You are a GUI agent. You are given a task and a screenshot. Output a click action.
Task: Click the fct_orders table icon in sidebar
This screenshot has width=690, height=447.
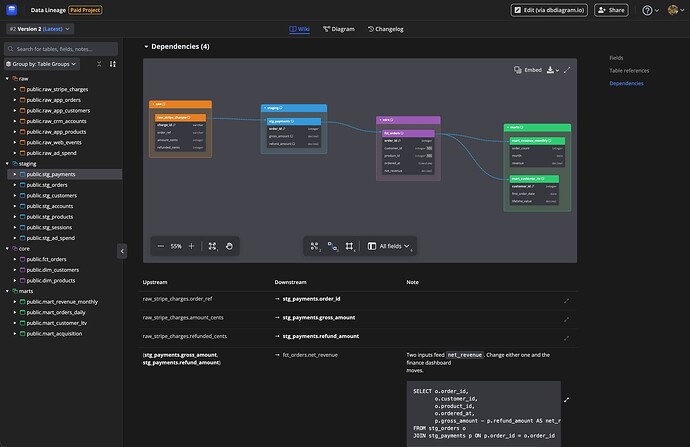pyautogui.click(x=22, y=259)
